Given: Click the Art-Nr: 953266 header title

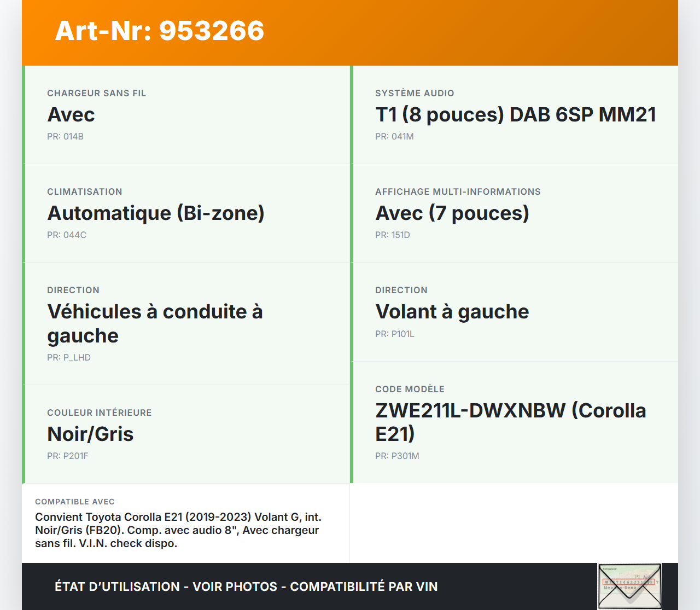Looking at the screenshot, I should tap(160, 31).
